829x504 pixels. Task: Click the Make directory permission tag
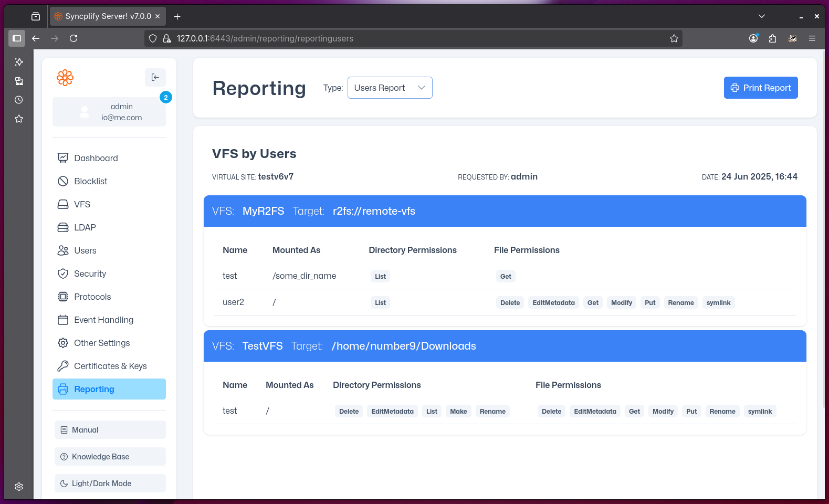click(458, 411)
